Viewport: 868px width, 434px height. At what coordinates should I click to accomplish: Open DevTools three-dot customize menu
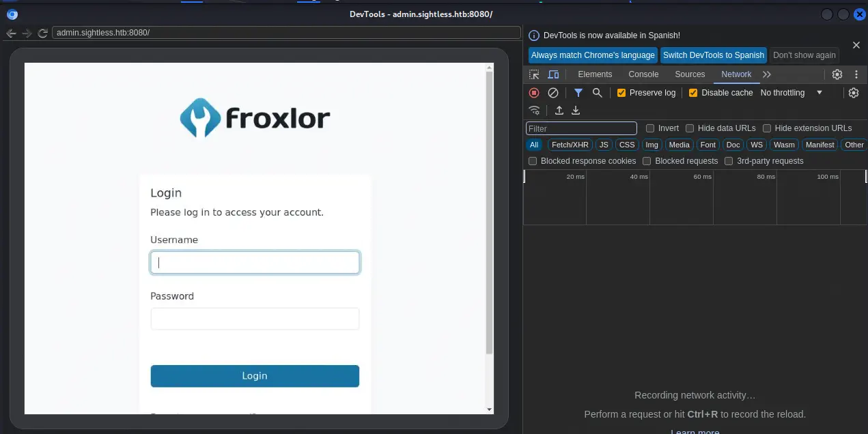click(856, 74)
